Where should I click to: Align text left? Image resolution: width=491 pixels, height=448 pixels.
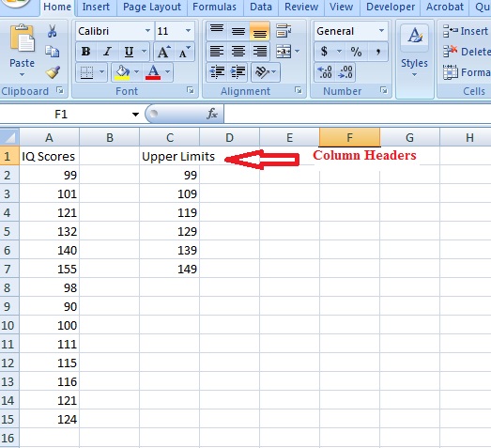tap(217, 52)
